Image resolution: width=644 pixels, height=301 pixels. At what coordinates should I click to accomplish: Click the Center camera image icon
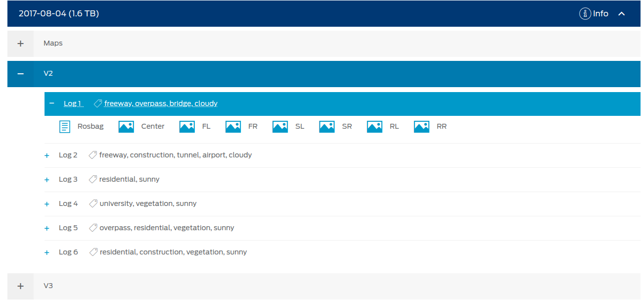(x=126, y=126)
